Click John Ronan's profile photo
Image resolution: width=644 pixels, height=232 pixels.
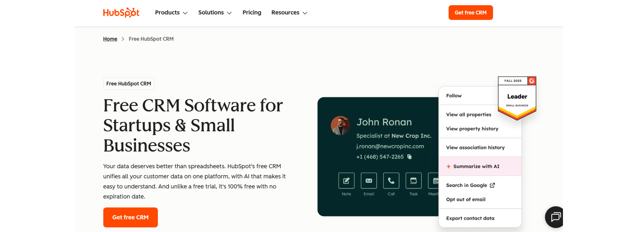pos(340,125)
